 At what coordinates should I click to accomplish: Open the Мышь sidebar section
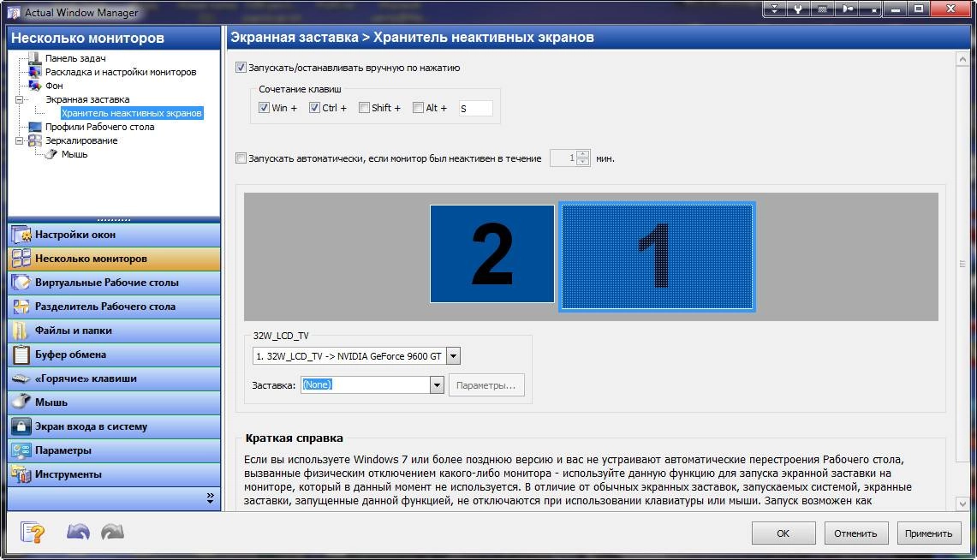coord(114,402)
